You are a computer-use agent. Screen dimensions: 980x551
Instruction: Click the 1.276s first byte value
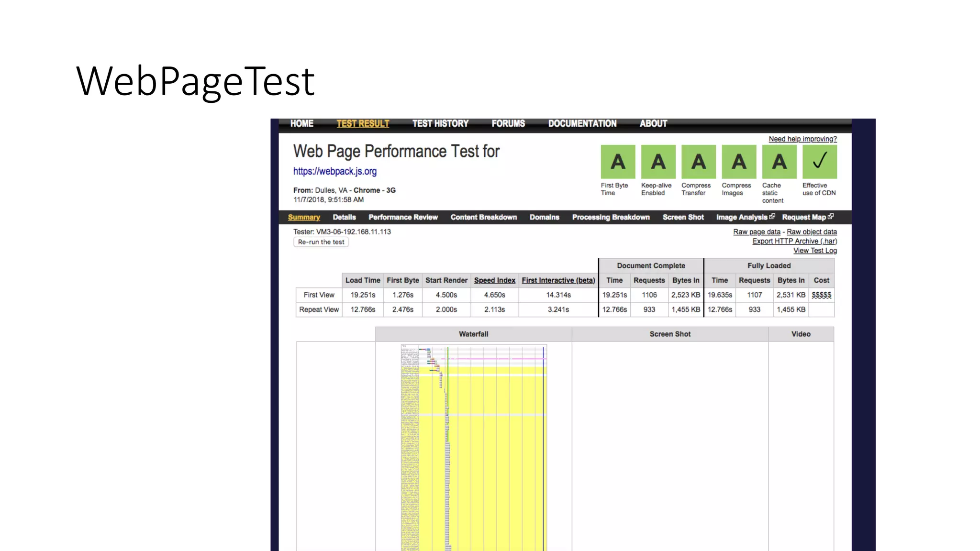click(403, 295)
